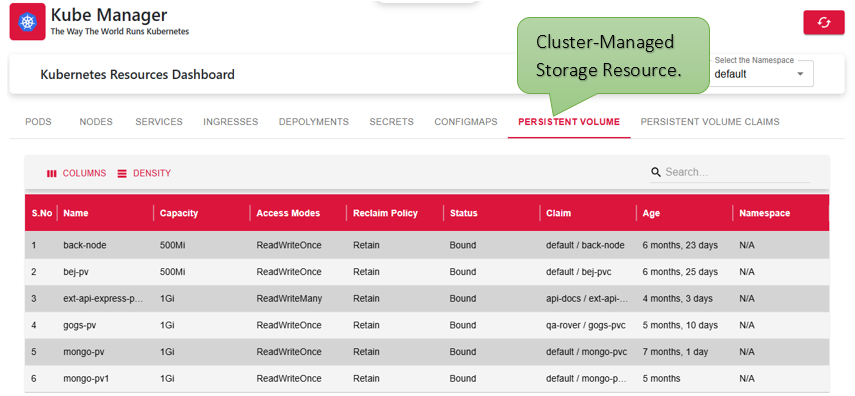Sort by the Access Modes column header
This screenshot has height=396, width=855.
pyautogui.click(x=288, y=213)
